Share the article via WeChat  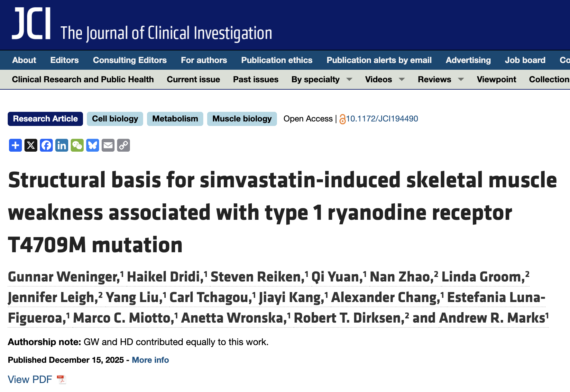point(77,145)
